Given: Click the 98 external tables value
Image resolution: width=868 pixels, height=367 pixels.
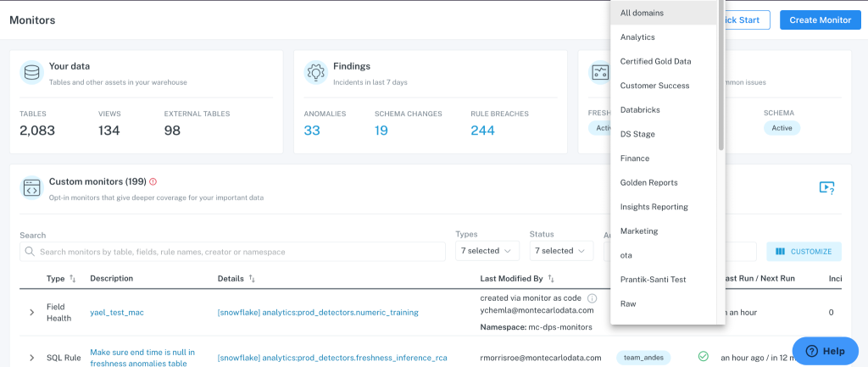Looking at the screenshot, I should point(173,131).
